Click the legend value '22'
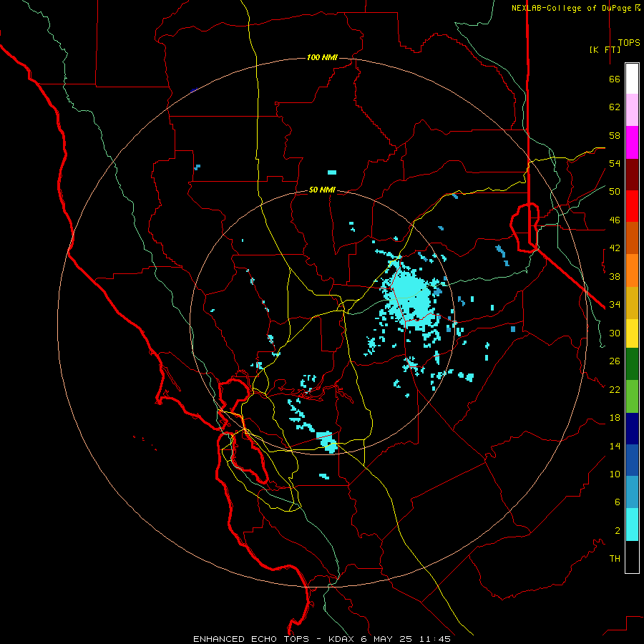This screenshot has height=644, width=644. [x=615, y=389]
